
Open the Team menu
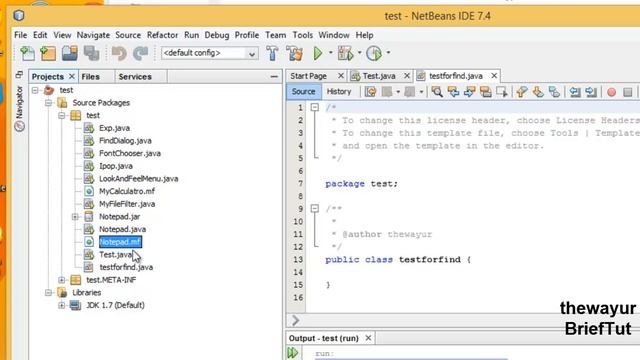click(276, 35)
